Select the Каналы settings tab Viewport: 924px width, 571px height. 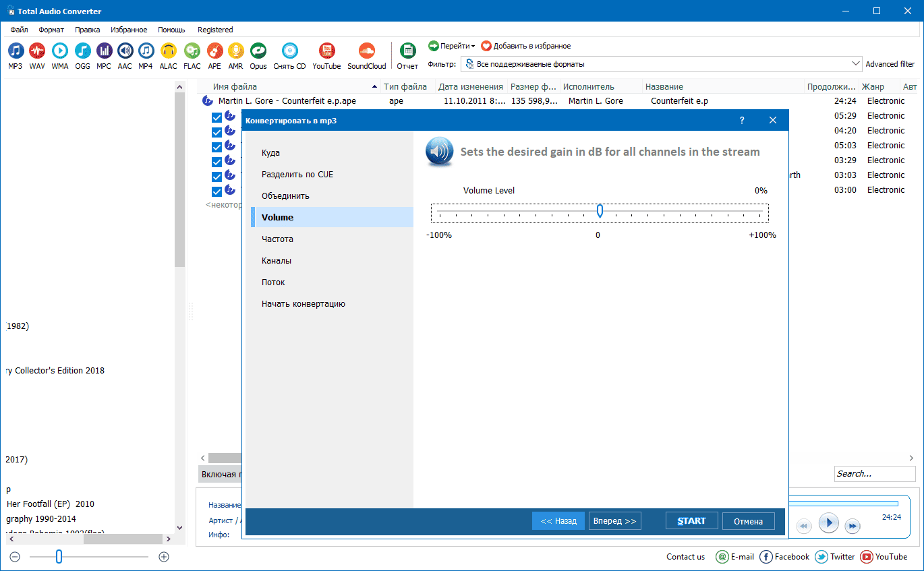point(277,261)
